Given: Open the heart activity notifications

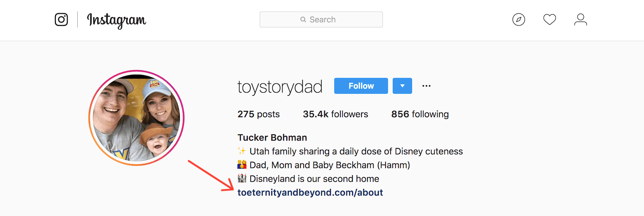Looking at the screenshot, I should point(549,19).
